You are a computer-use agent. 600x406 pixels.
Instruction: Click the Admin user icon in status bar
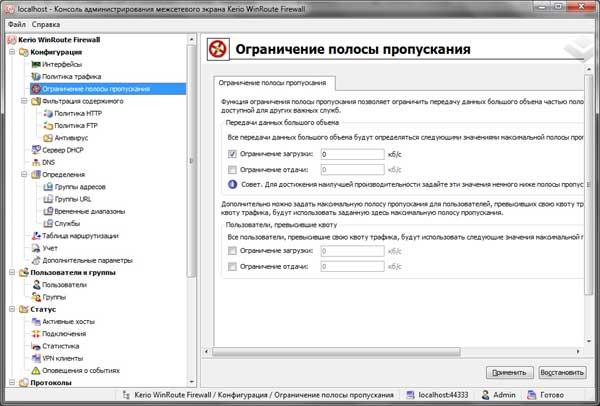point(485,395)
